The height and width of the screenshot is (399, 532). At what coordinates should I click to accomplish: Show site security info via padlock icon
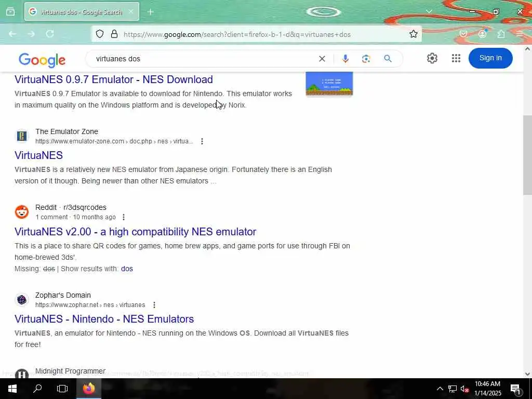coord(114,34)
